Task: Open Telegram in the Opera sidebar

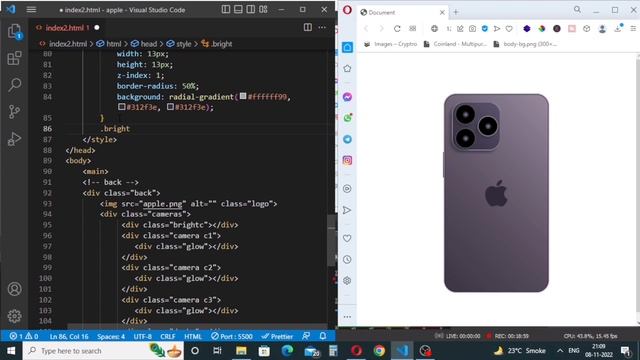Action: click(347, 139)
